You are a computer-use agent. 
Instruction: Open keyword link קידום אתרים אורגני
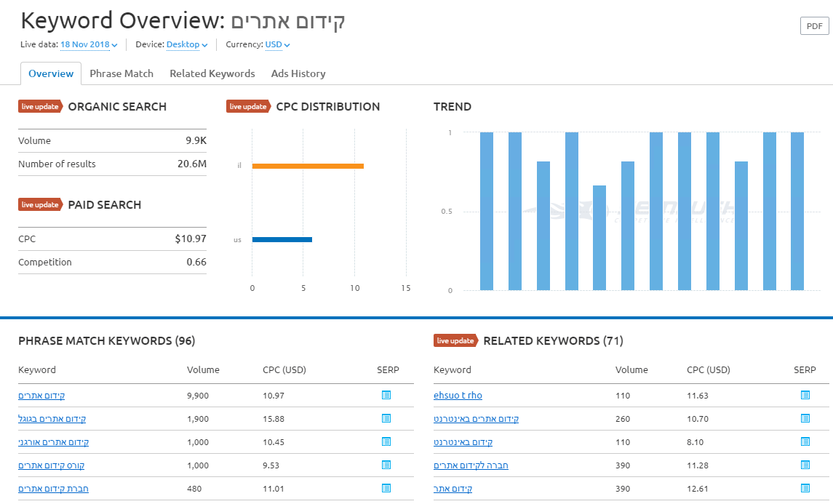[54, 442]
